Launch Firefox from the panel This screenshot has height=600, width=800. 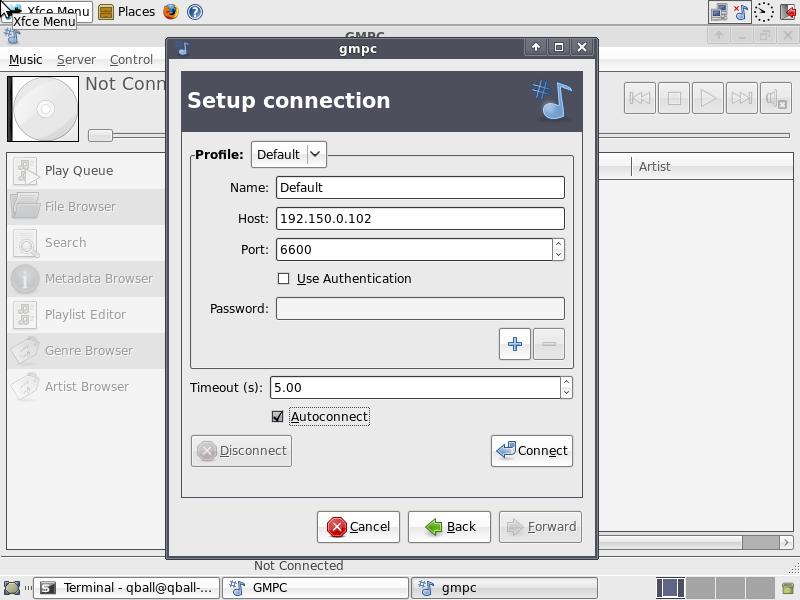(x=171, y=12)
